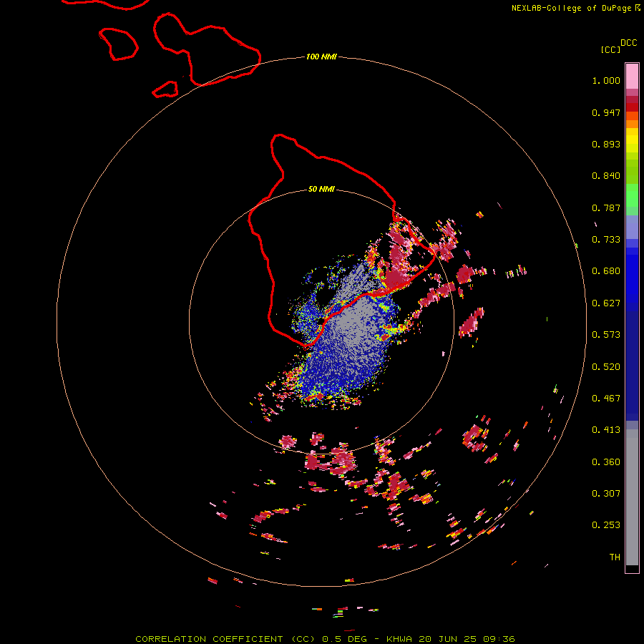
Task: Select the 0.413 scale value
Action: point(606,430)
